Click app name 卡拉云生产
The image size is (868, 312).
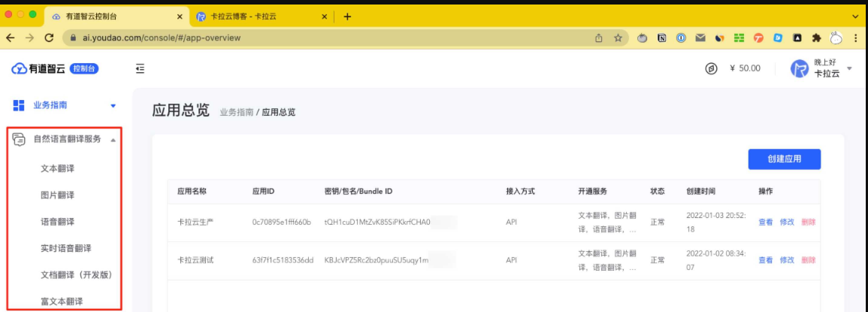pos(195,222)
